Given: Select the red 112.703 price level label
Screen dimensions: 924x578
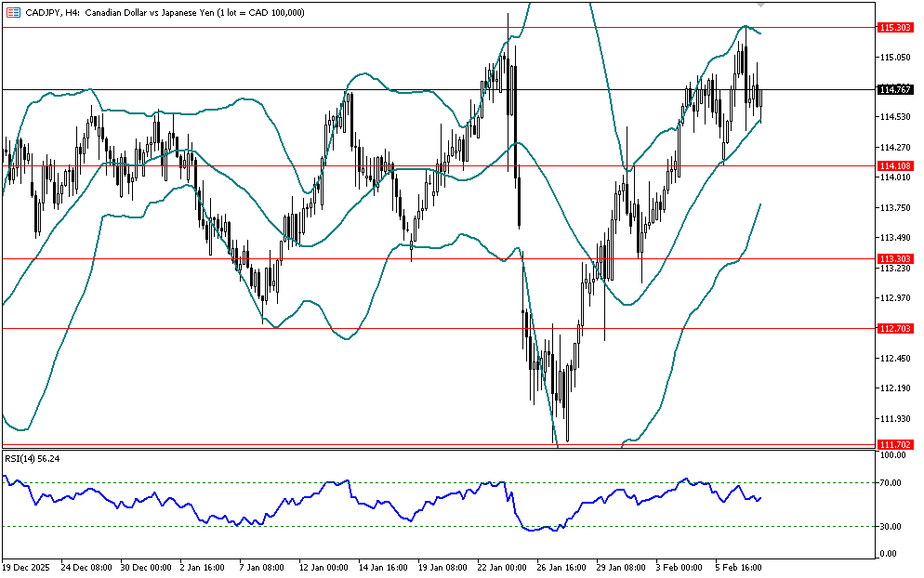Looking at the screenshot, I should [x=893, y=328].
